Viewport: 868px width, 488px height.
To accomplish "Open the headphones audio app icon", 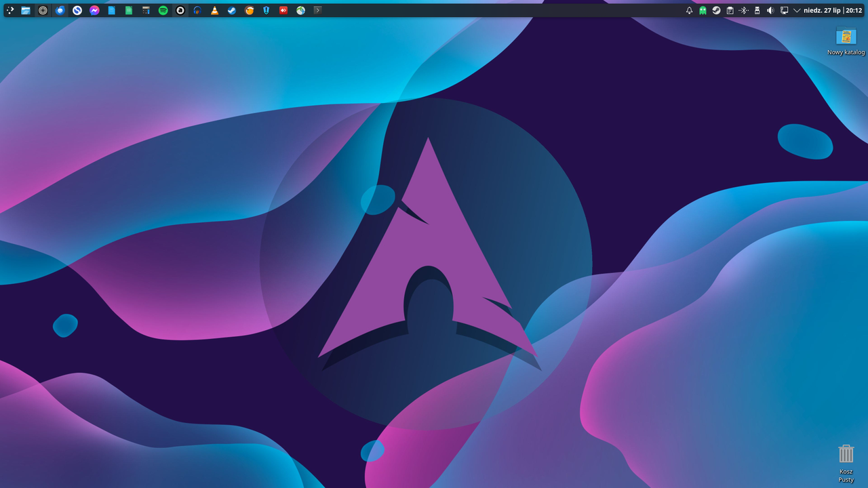I will [x=197, y=10].
